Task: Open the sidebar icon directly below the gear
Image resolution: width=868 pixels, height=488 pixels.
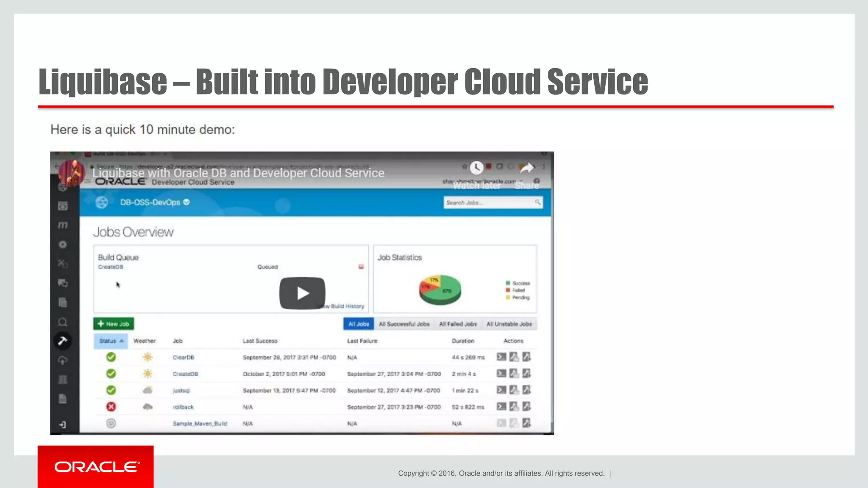Action: click(63, 263)
